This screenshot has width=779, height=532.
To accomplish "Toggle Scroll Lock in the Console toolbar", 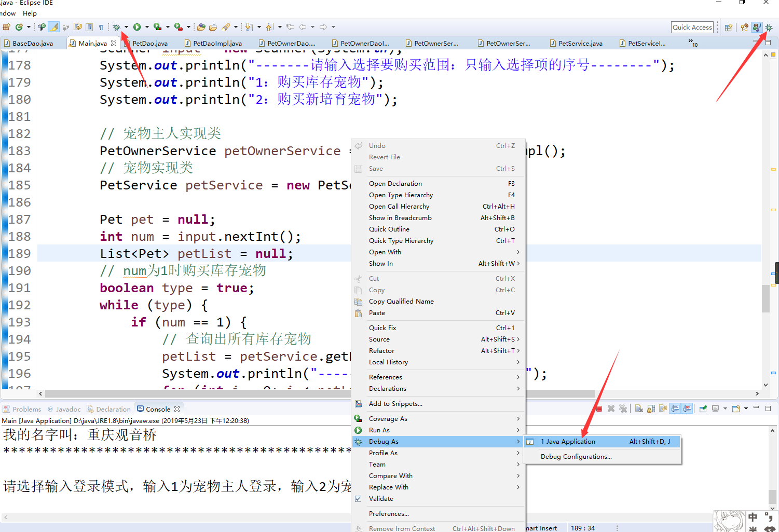I will click(651, 408).
